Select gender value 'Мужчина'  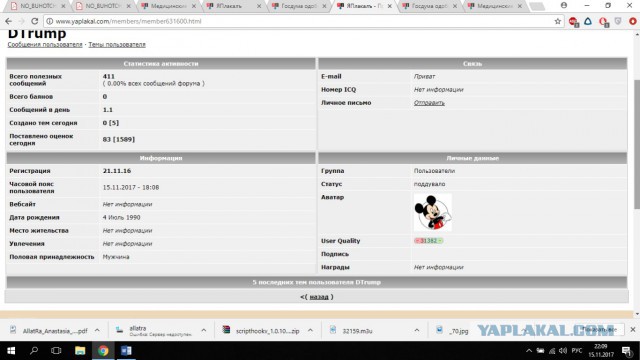(x=116, y=257)
